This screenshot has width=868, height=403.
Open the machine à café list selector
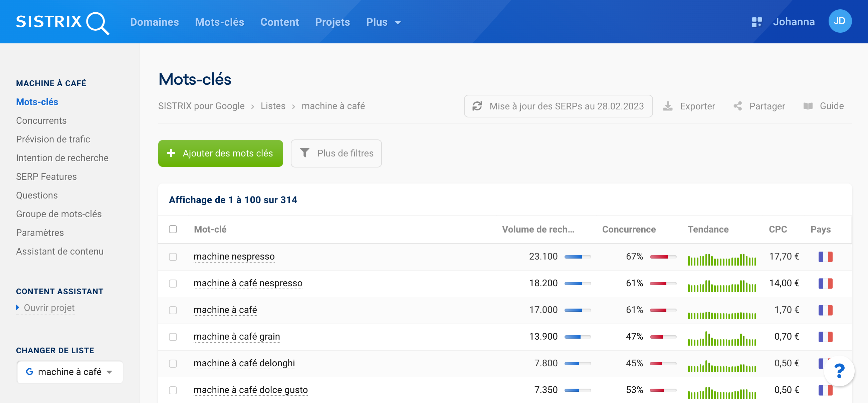coord(70,372)
